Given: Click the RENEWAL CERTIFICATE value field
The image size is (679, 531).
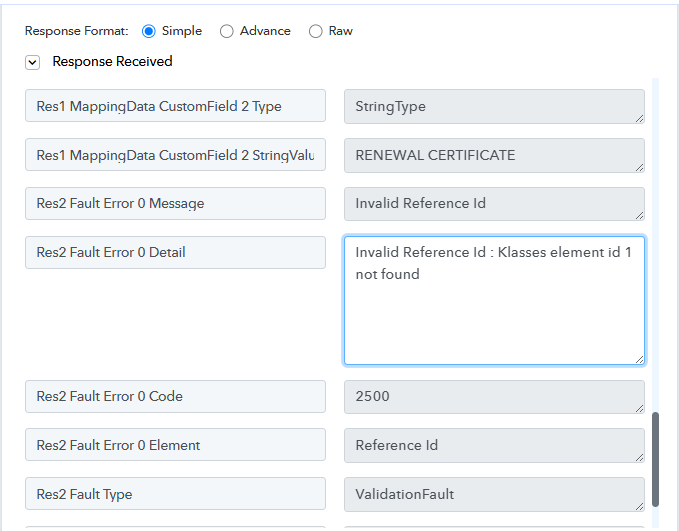Looking at the screenshot, I should pos(493,156).
